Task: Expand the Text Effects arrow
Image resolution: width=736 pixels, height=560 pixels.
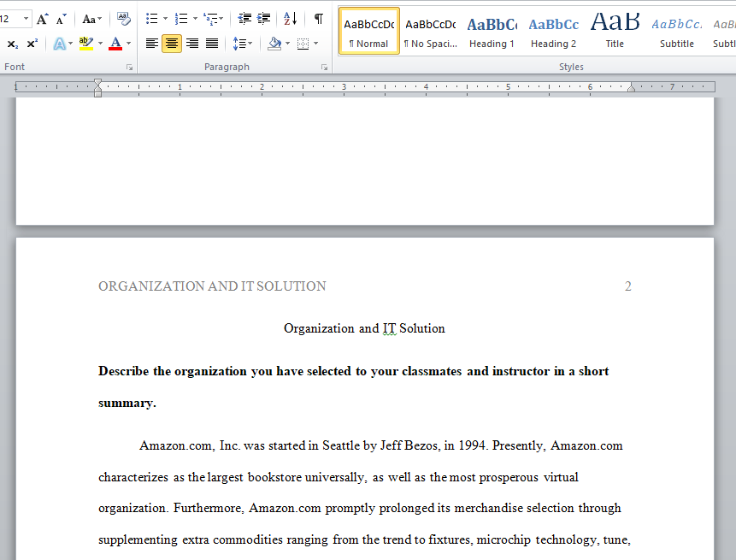Action: (70, 44)
